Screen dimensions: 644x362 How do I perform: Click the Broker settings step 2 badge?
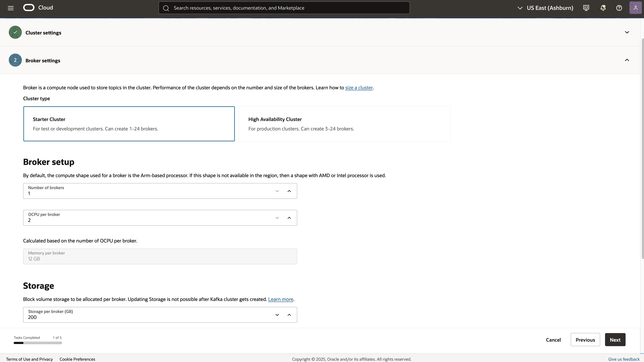tap(15, 60)
